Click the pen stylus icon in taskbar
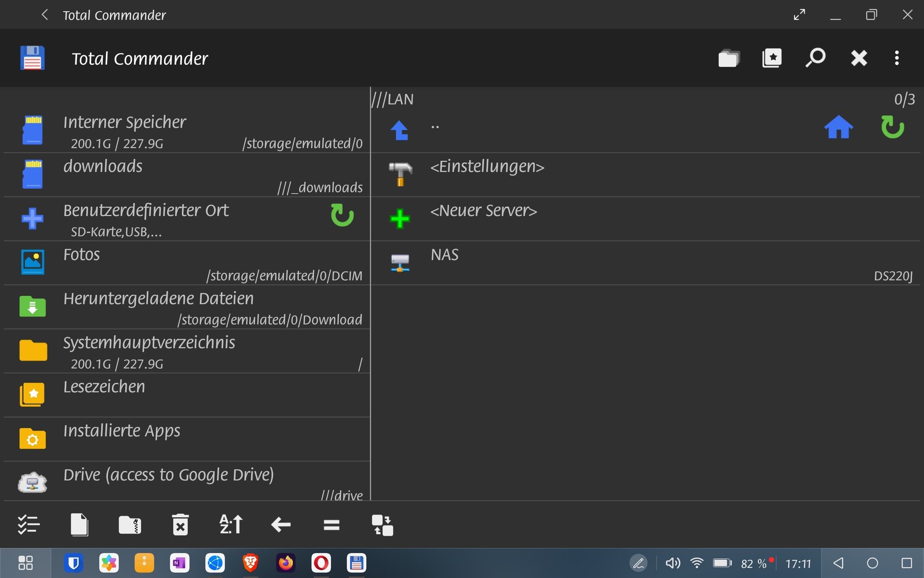Viewport: 924px width, 578px height. click(x=639, y=563)
